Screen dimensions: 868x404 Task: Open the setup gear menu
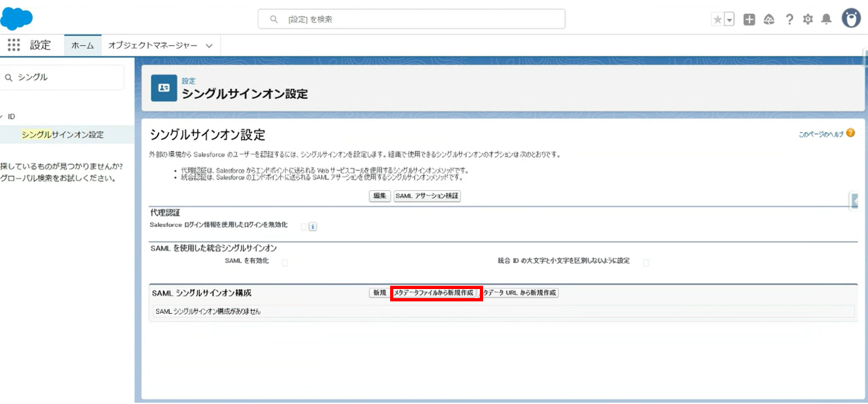pos(808,19)
